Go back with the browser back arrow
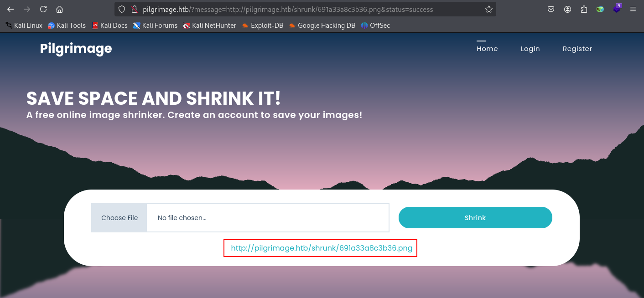 click(10, 9)
